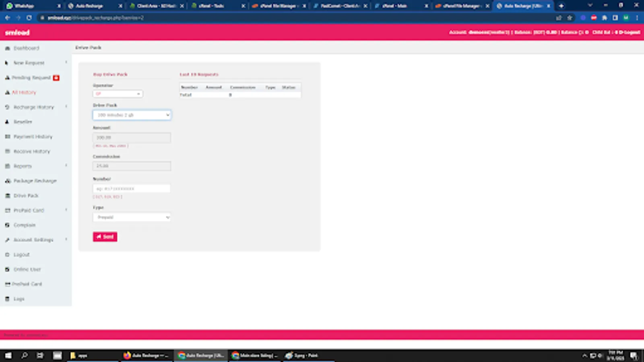Image resolution: width=644 pixels, height=362 pixels.
Task: Open the Dashboard sidebar item
Action: pos(26,48)
